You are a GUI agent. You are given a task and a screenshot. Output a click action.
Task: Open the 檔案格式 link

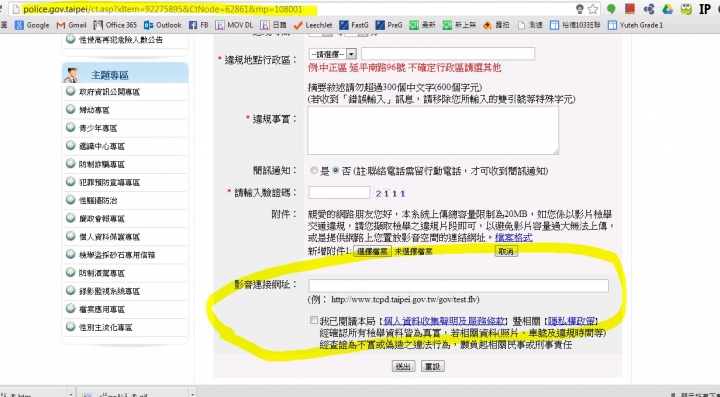[x=513, y=238]
